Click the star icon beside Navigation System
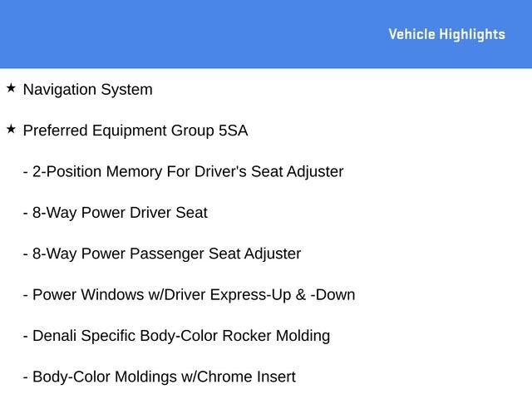Viewport: 532px width, 399px height. (x=11, y=88)
